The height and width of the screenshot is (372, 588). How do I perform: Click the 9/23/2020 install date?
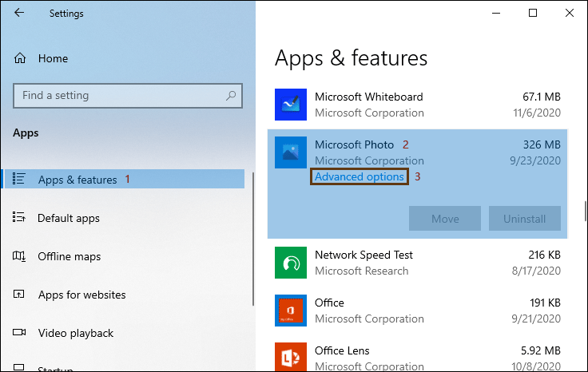tap(535, 161)
